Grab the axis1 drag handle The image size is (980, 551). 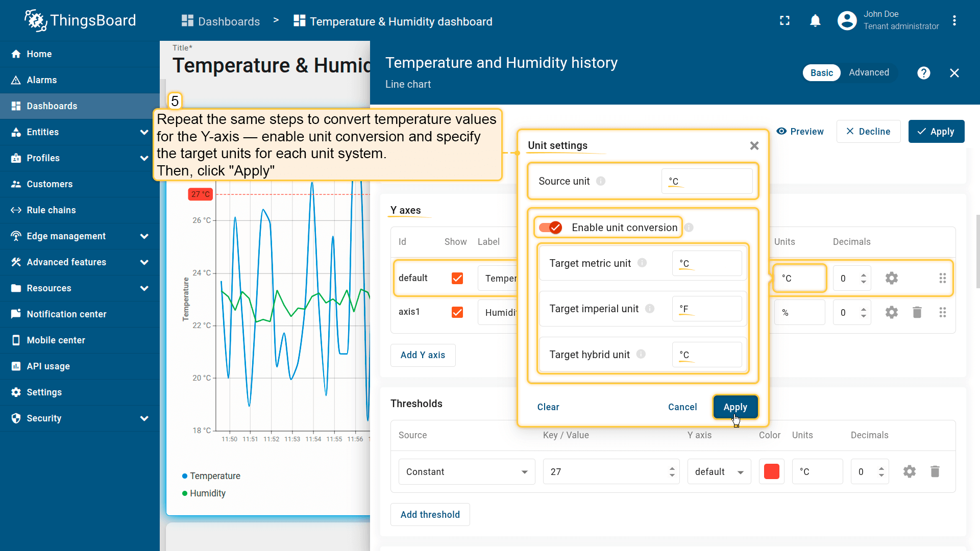942,312
